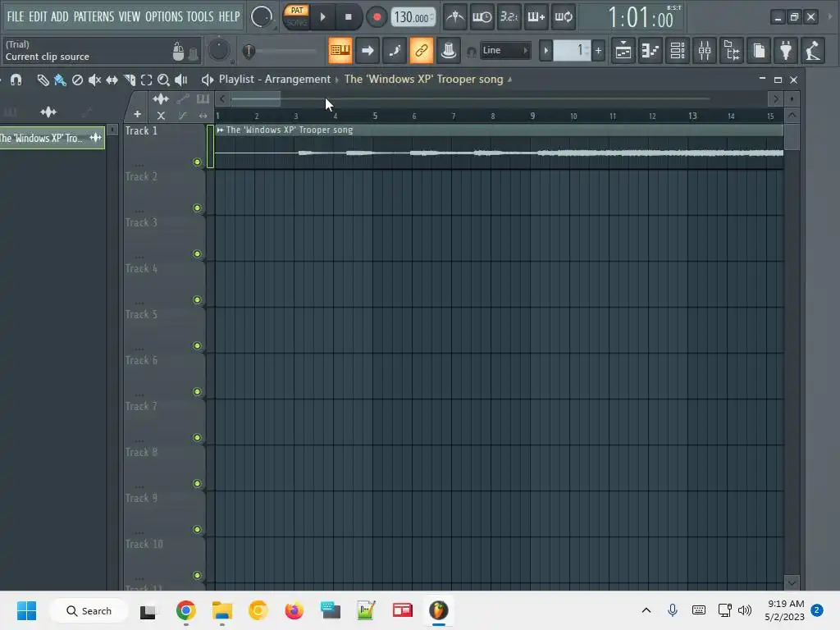Toggle playlist snap magnet icon
This screenshot has width=840, height=630.
(16, 80)
